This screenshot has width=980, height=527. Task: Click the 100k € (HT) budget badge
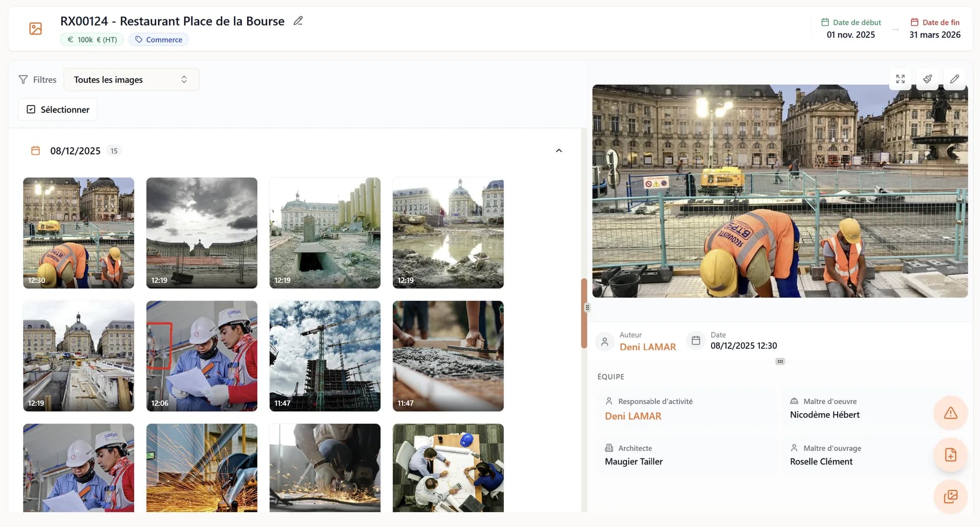click(92, 40)
